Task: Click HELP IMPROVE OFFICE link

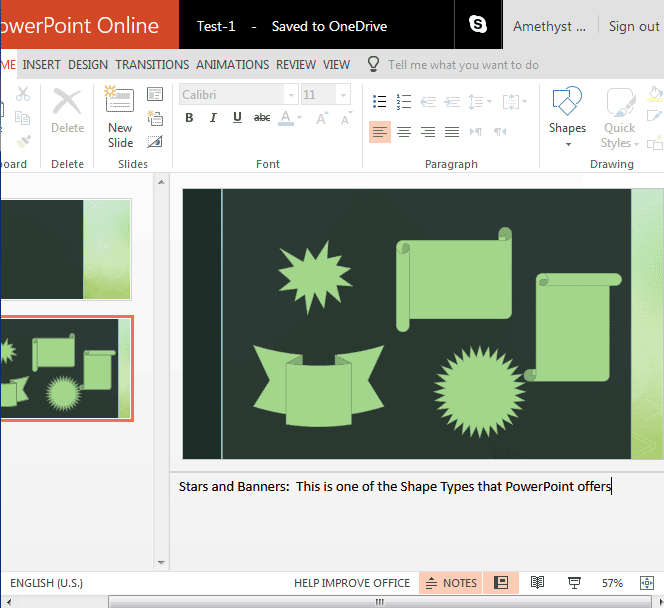Action: pyautogui.click(x=352, y=583)
